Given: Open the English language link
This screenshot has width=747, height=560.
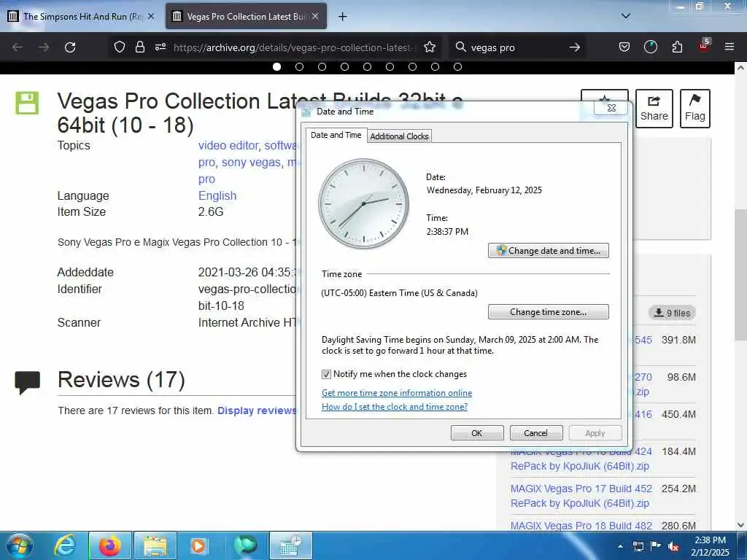Looking at the screenshot, I should [x=217, y=195].
